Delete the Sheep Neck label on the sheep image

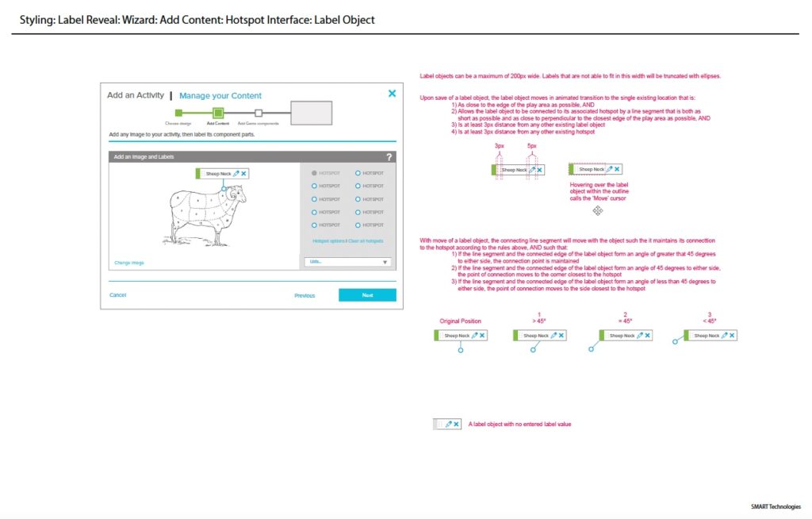pos(243,173)
